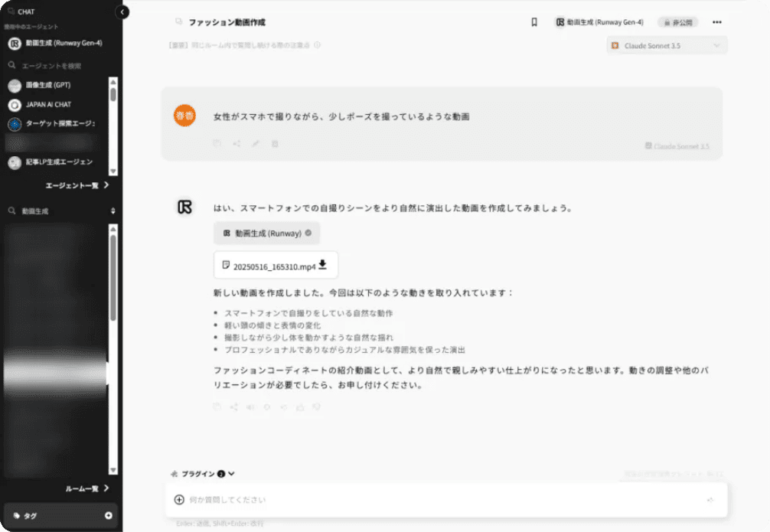Viewport: 770px width, 532px height.
Task: Open the three-dot more options menu
Action: (716, 22)
